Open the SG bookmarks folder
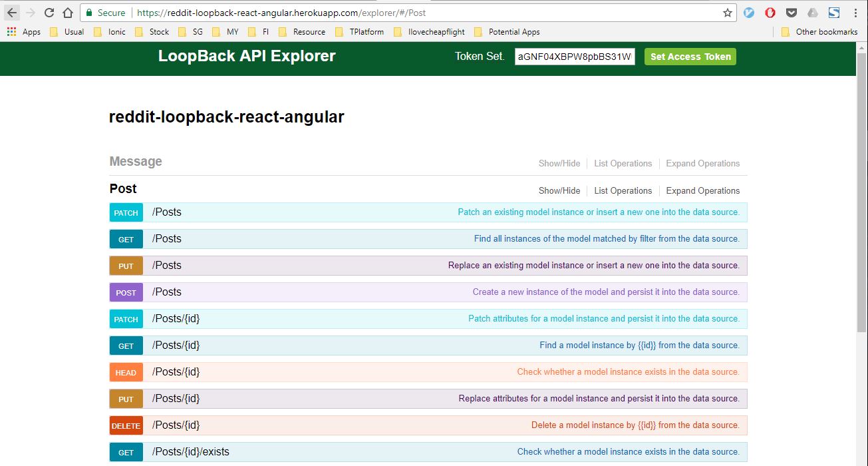This screenshot has height=466, width=868. click(190, 31)
